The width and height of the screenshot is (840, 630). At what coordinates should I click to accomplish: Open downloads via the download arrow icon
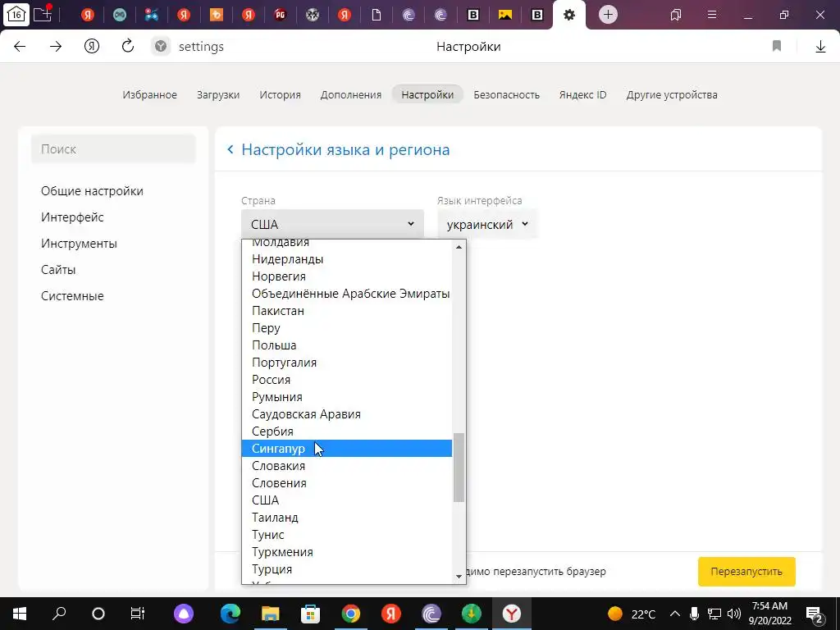(820, 47)
